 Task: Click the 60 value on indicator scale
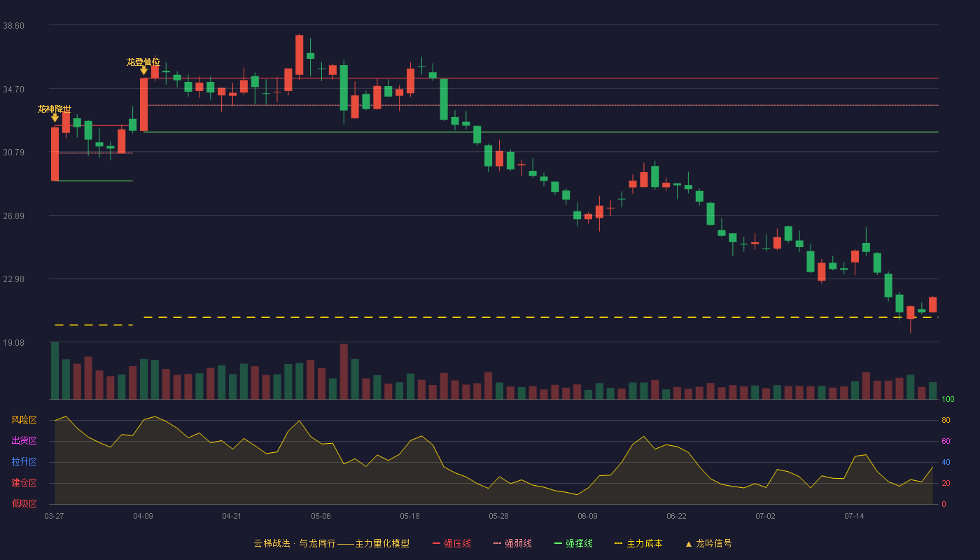946,441
